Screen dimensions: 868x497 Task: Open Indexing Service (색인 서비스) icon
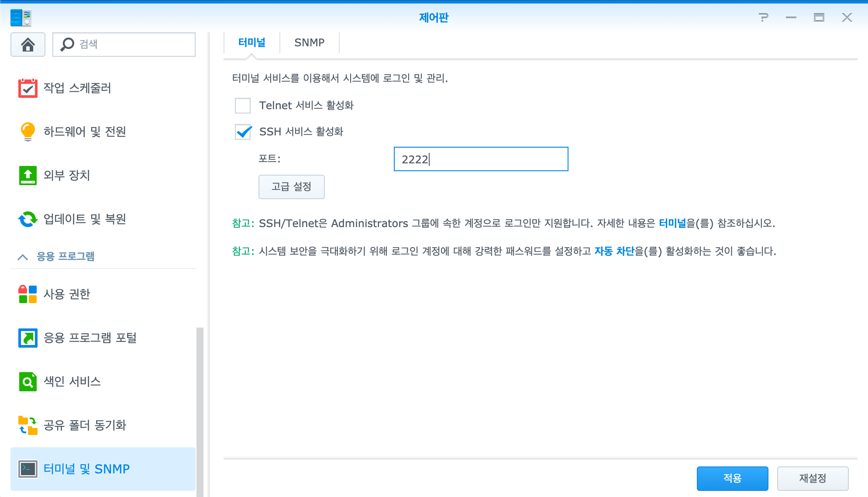click(28, 382)
